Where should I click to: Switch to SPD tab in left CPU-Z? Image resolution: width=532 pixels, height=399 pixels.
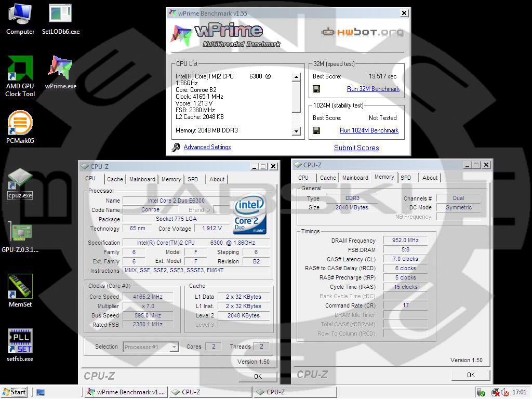[x=193, y=179]
